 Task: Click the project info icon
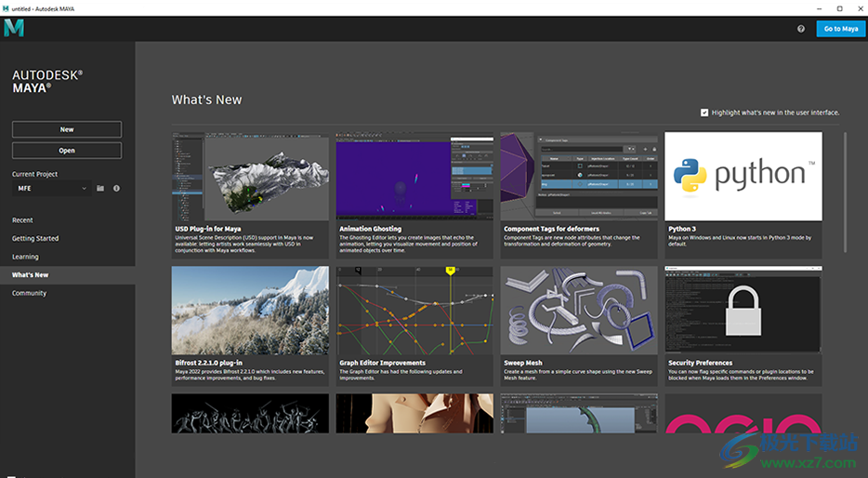[x=116, y=189]
